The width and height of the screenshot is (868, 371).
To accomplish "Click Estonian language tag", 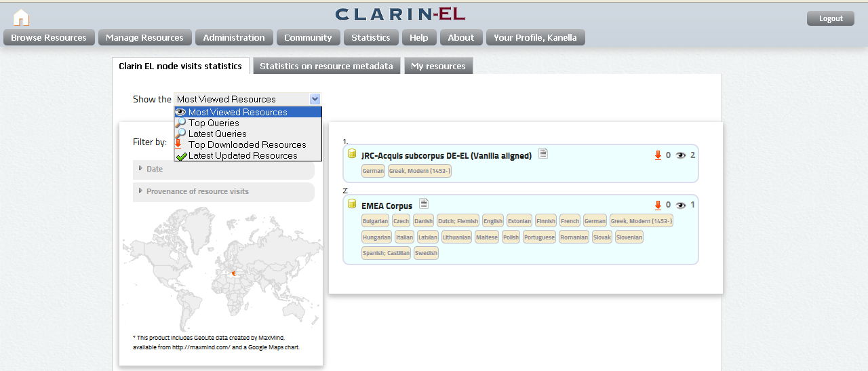I will click(x=519, y=221).
